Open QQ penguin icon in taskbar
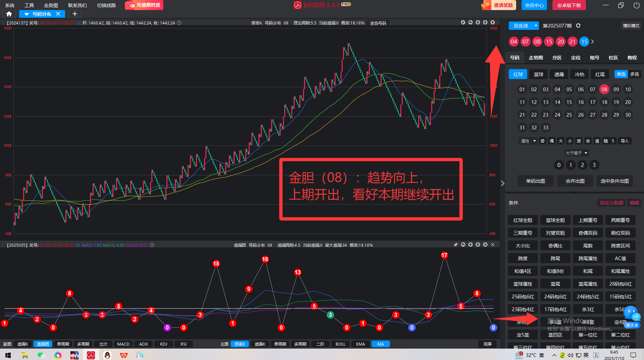644x360 pixels. click(107, 355)
